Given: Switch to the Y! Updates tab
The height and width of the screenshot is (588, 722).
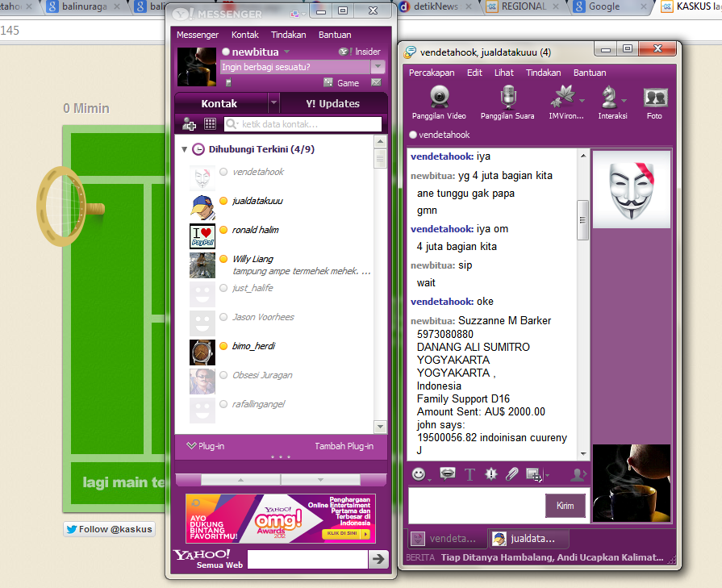Looking at the screenshot, I should (x=333, y=103).
